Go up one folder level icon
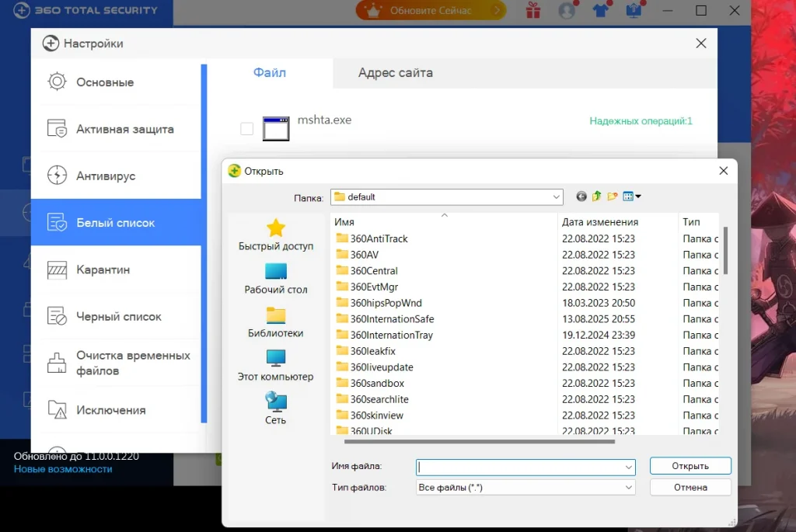Image resolution: width=796 pixels, height=532 pixels. coord(596,196)
